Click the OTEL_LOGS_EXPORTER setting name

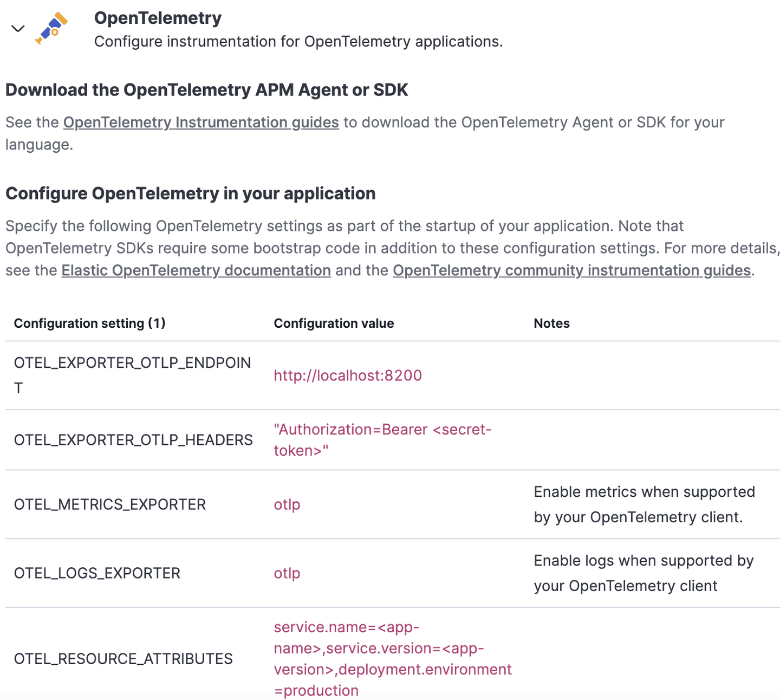click(x=97, y=573)
